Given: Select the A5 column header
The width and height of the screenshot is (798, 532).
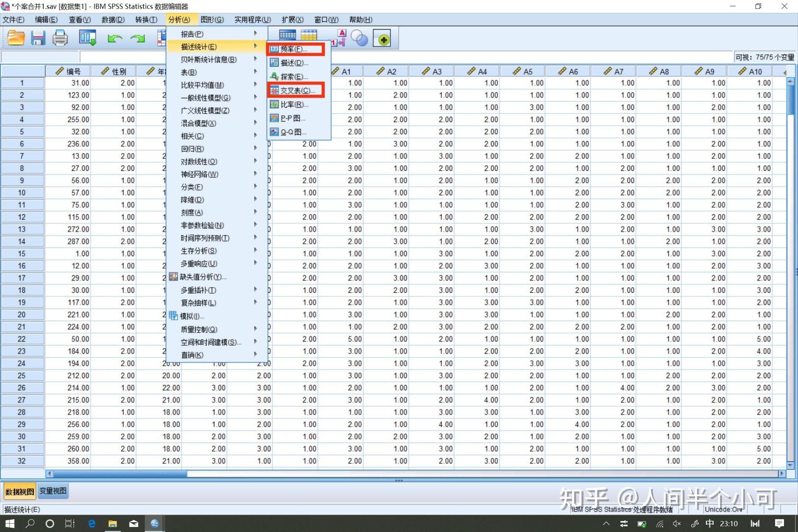Looking at the screenshot, I should point(523,71).
